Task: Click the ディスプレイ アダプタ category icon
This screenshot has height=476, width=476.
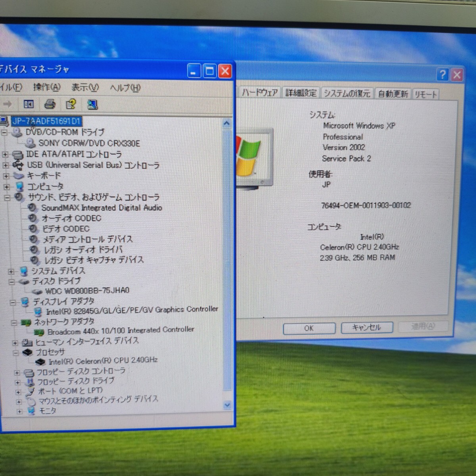Action: point(25,302)
